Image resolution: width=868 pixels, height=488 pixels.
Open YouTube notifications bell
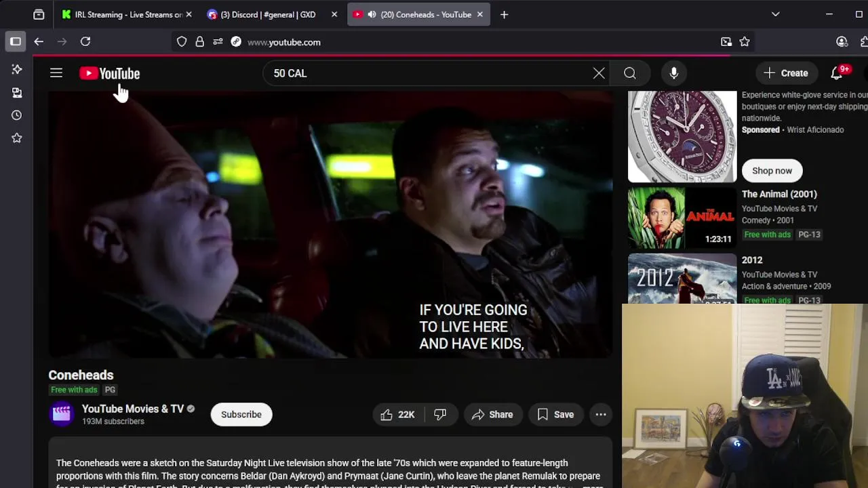pyautogui.click(x=837, y=73)
